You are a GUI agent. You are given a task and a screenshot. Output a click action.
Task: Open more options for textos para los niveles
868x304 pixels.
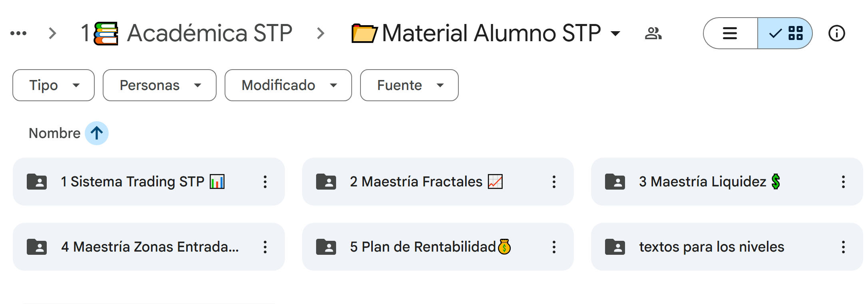point(843,247)
